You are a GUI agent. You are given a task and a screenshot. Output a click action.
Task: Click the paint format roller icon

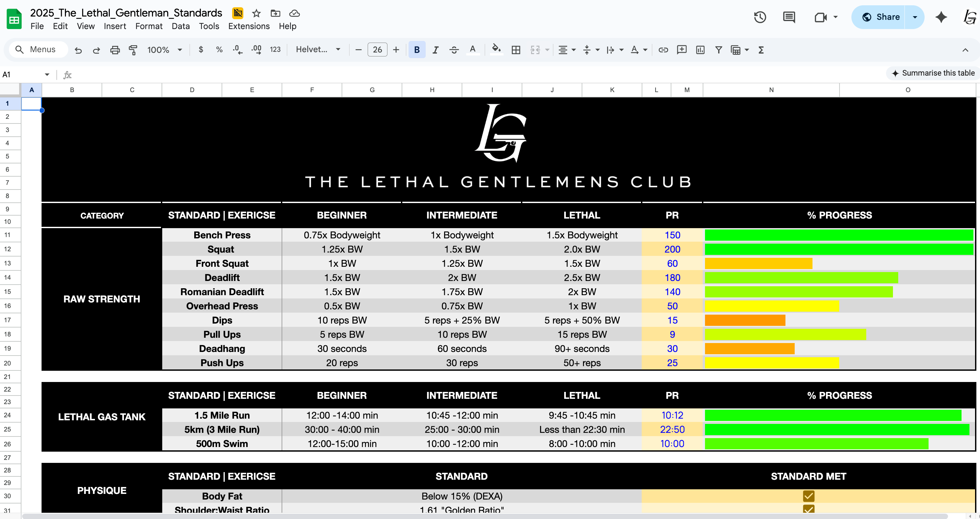133,50
